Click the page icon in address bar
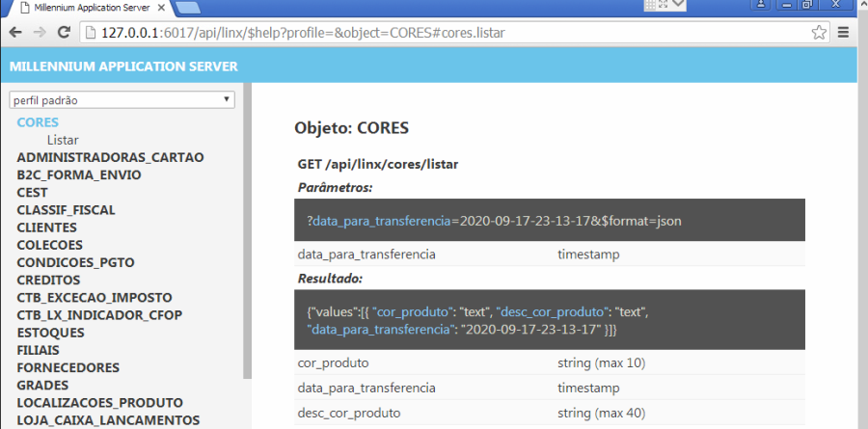The width and height of the screenshot is (868, 429). tap(91, 33)
